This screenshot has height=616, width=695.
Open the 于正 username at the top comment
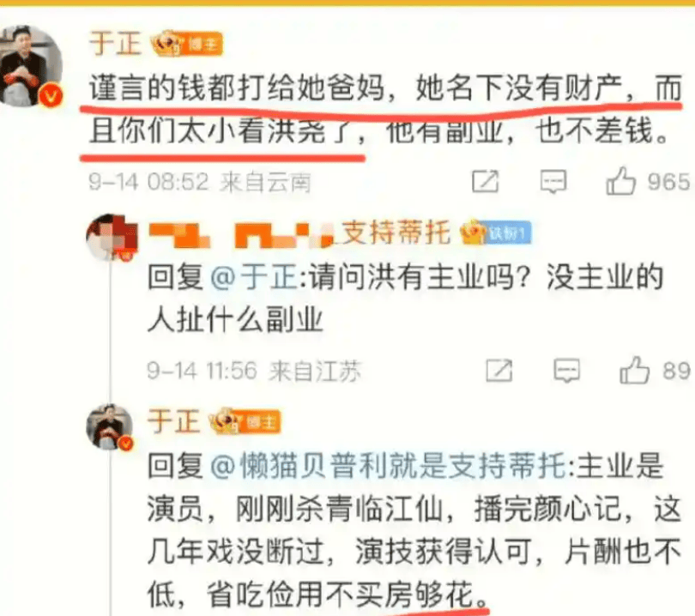[115, 43]
